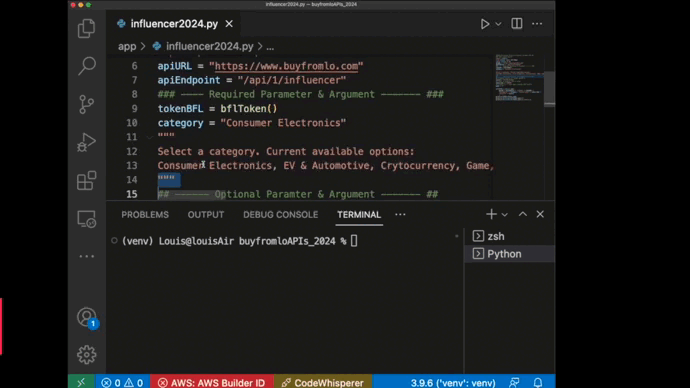The height and width of the screenshot is (388, 690).
Task: Open panel overflow ellipsis menu
Action: click(x=400, y=215)
